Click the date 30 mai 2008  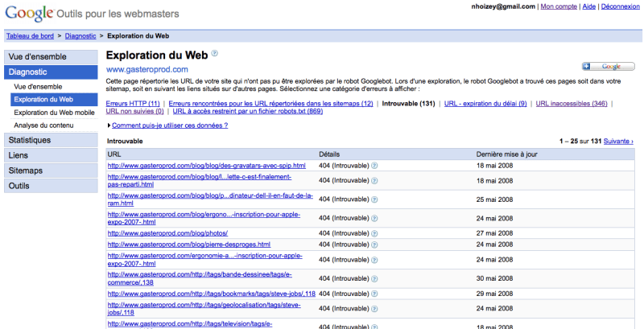tap(494, 278)
